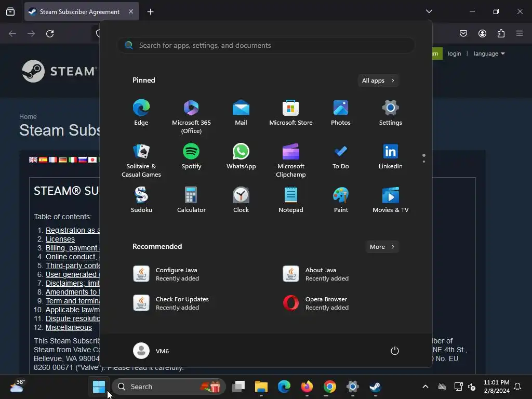Open the clock and date flyout

496,387
